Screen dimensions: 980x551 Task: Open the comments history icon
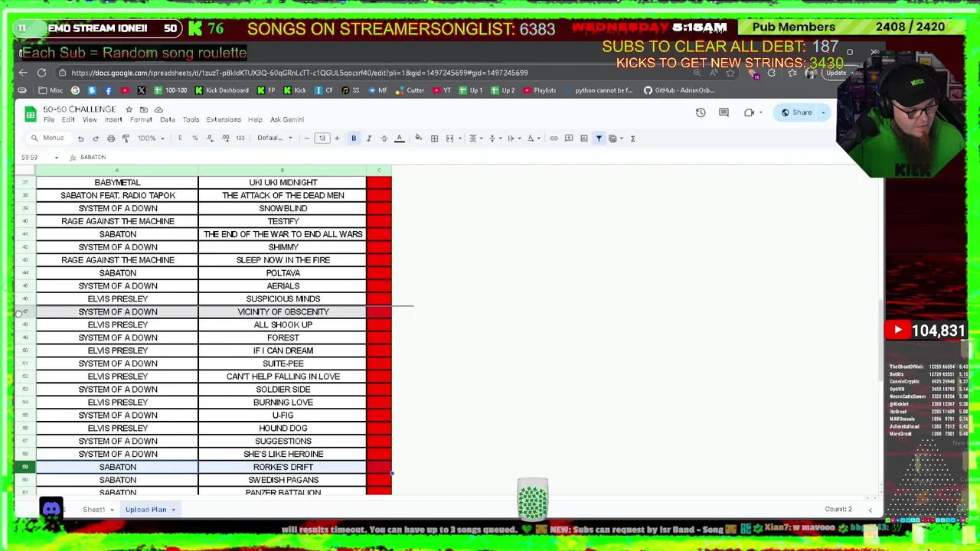[724, 112]
